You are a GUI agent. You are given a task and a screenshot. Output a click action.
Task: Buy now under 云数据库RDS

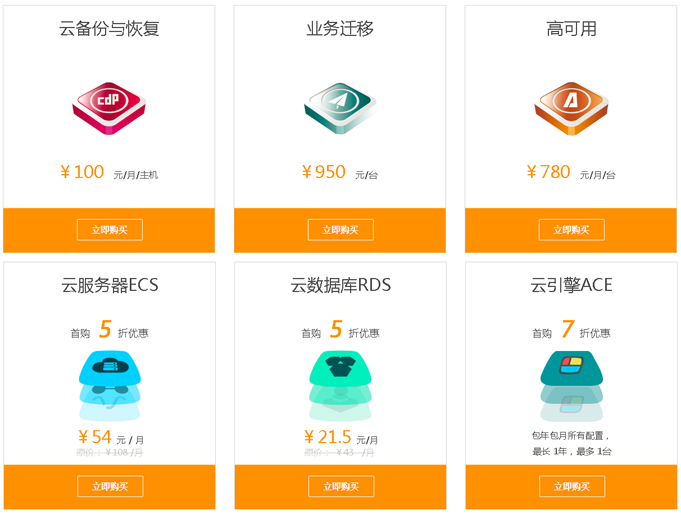click(x=341, y=486)
